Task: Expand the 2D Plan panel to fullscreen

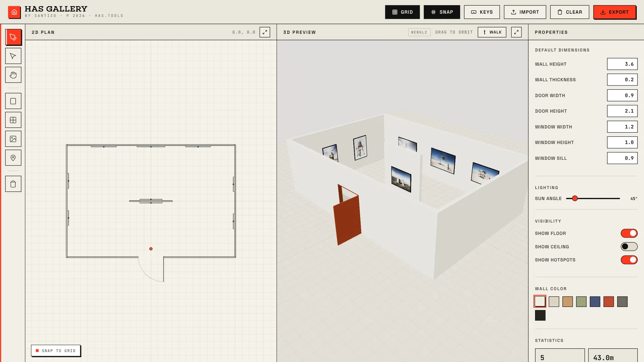Action: pos(265,32)
